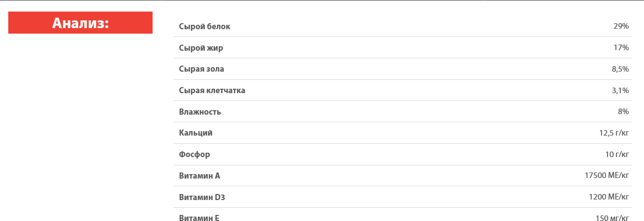Select the Кальций row label
This screenshot has height=221, width=644.
pos(196,133)
